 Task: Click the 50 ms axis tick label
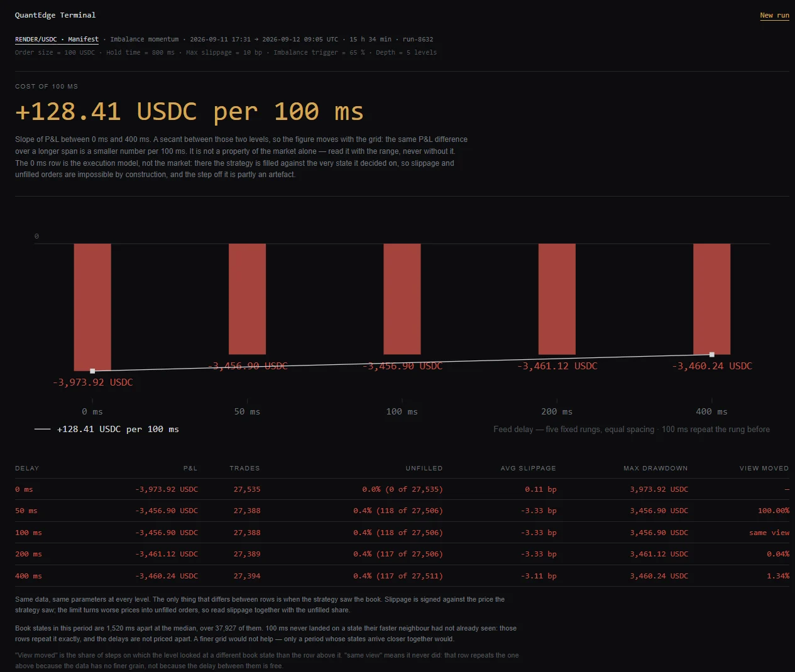coord(247,411)
